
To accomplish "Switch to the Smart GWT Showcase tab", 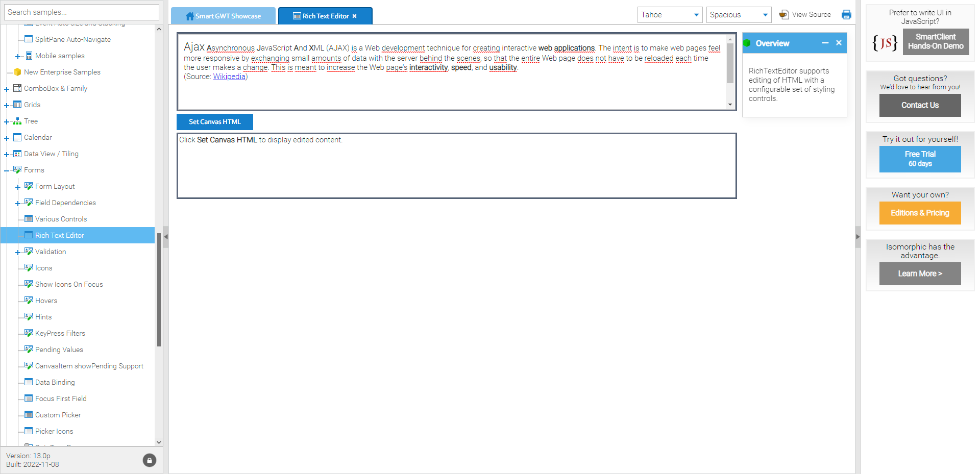I will (x=224, y=16).
